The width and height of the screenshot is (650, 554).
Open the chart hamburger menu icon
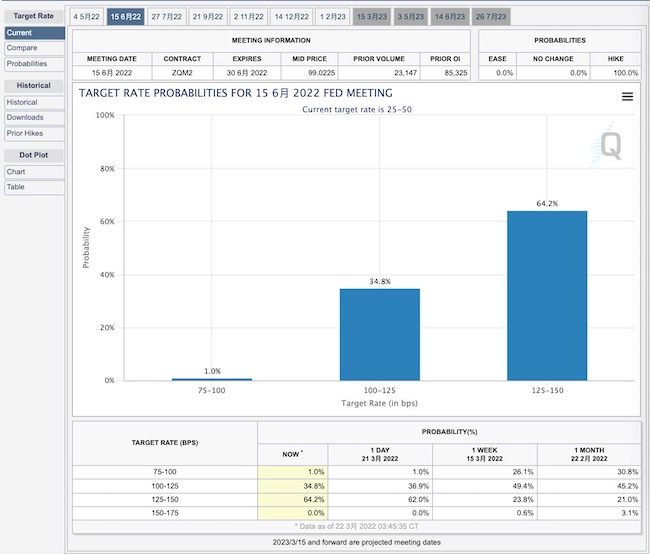click(x=627, y=97)
